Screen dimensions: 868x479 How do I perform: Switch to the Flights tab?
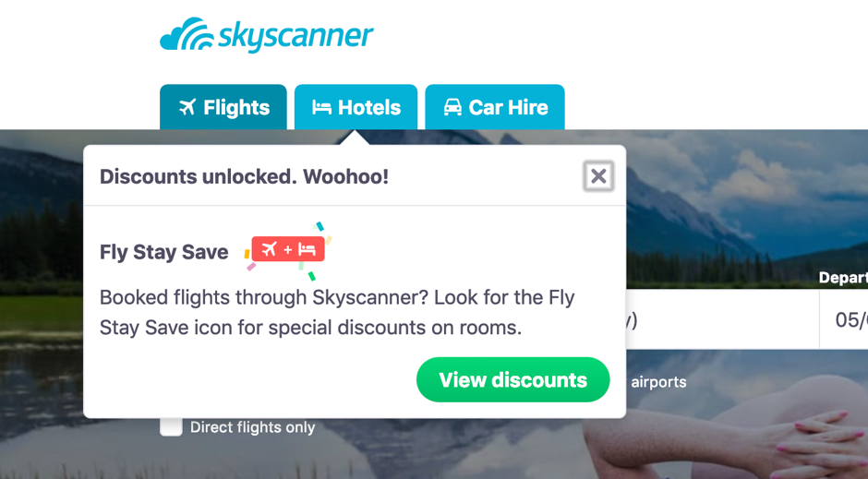(x=223, y=108)
